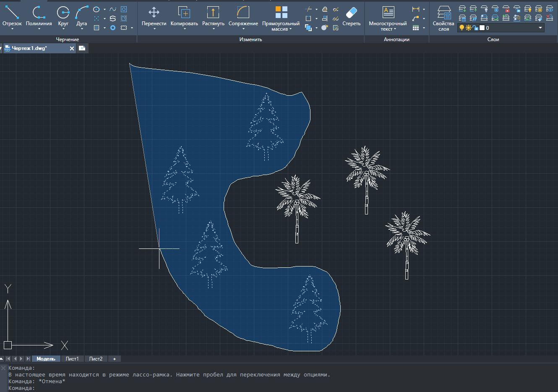Expand the Отрезок dropdown arrow
558x392 pixels.
(12, 29)
